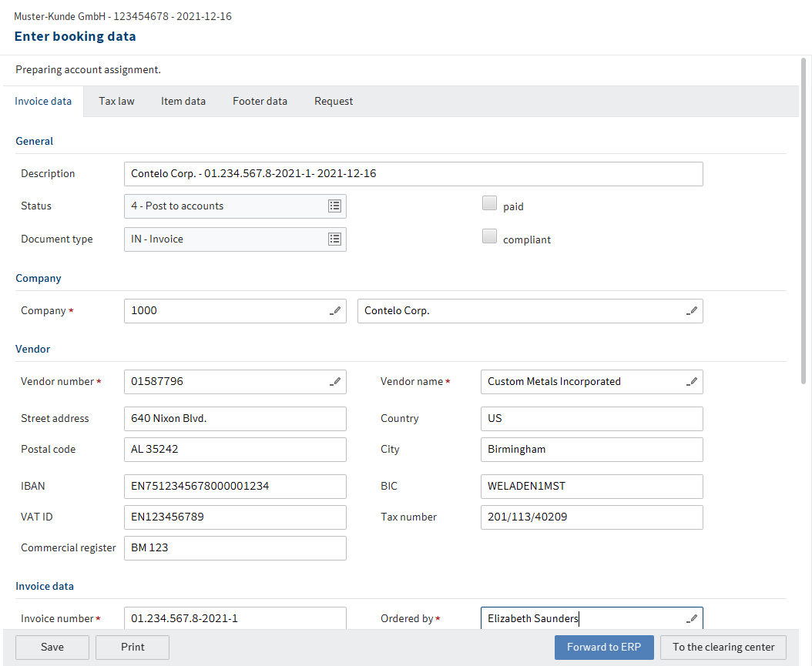The image size is (812, 666).
Task: Click into the IBAN input field
Action: [x=235, y=487]
